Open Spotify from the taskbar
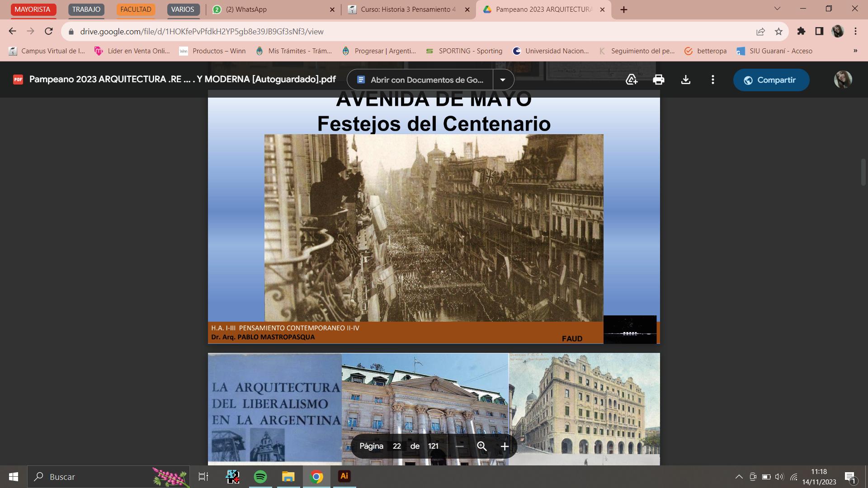The width and height of the screenshot is (868, 488). coord(260,477)
